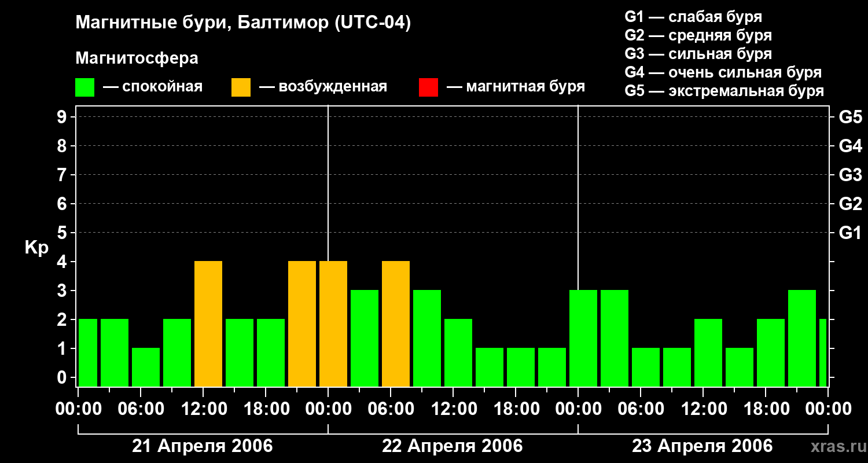Viewport: 868px width, 463px height.
Task: Click the 'G1 — слабая буря' legend line
Action: 693,17
